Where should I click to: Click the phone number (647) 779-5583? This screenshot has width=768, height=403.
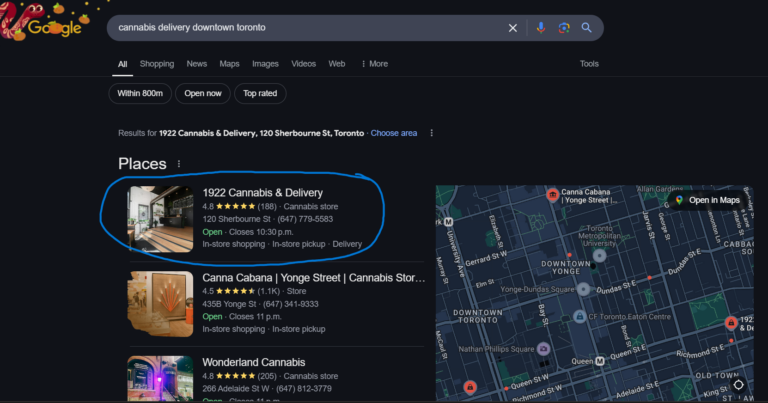pos(305,219)
